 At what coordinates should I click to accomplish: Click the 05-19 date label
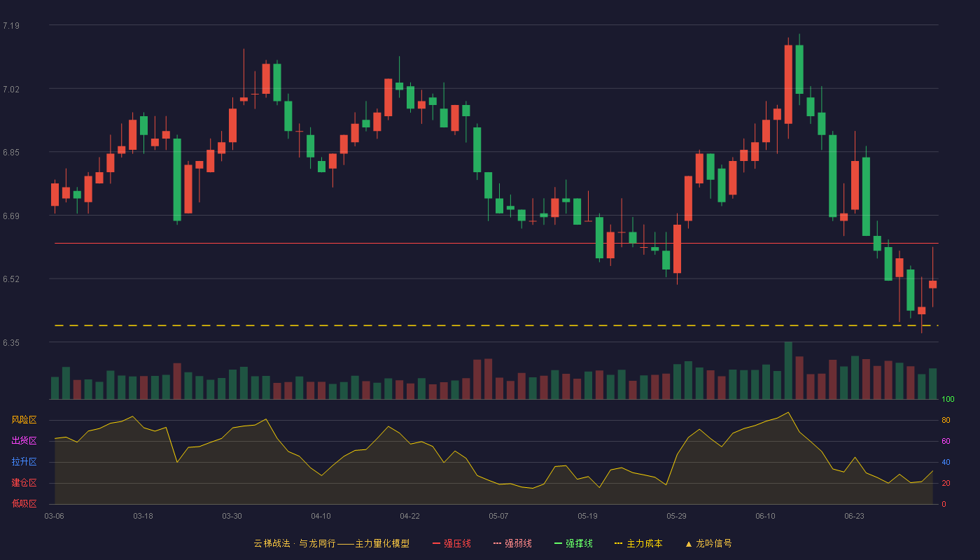pyautogui.click(x=587, y=516)
